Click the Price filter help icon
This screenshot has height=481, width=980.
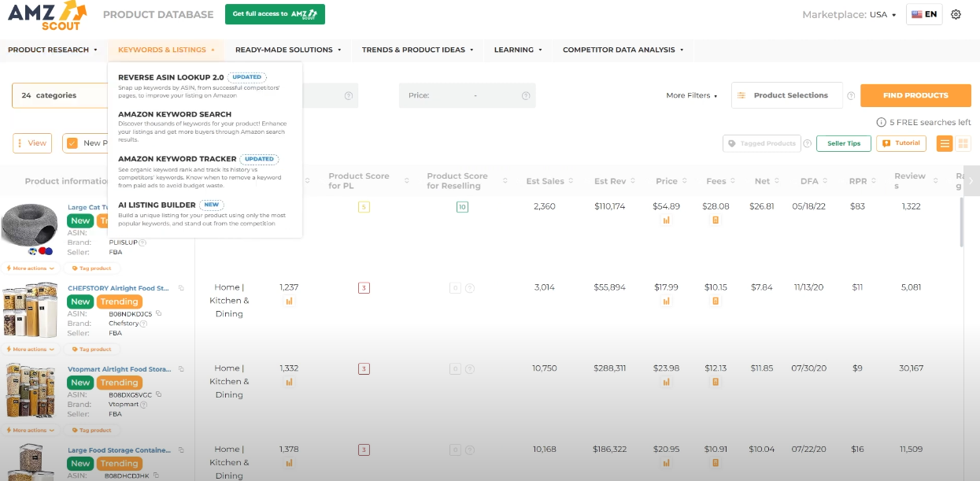pos(527,96)
